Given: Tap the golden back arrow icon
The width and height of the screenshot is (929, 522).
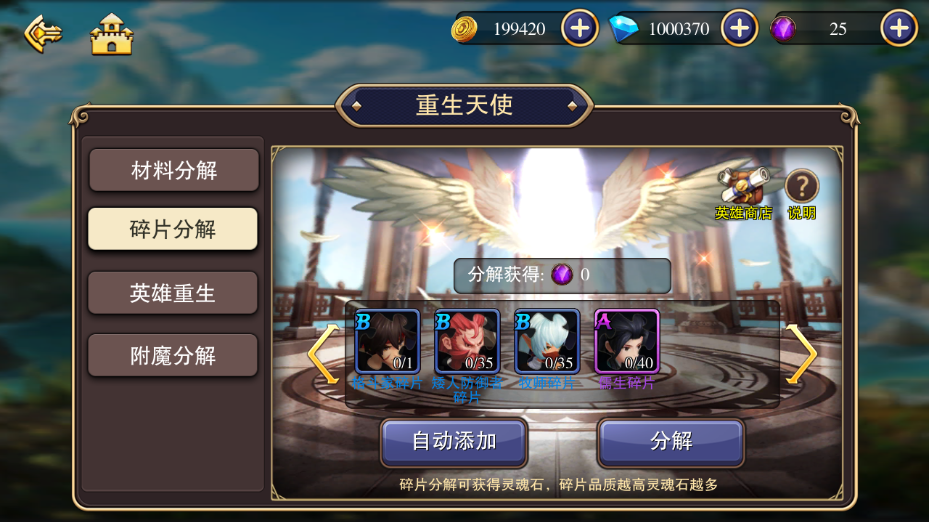Looking at the screenshot, I should [43, 34].
